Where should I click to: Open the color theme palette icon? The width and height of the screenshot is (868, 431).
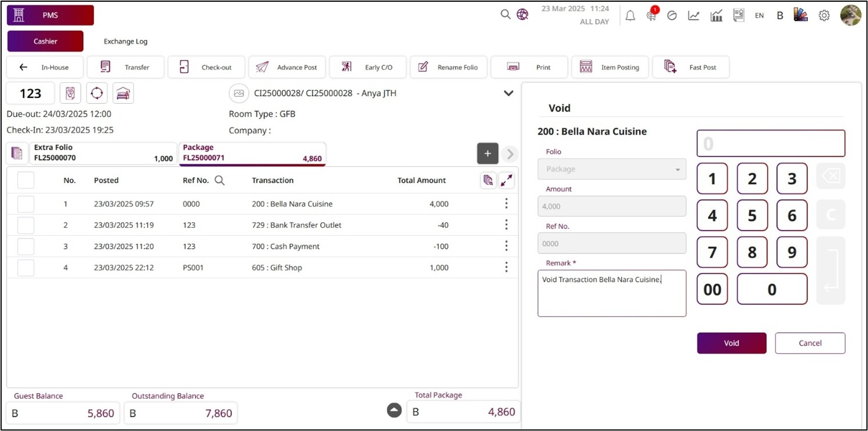pos(801,16)
